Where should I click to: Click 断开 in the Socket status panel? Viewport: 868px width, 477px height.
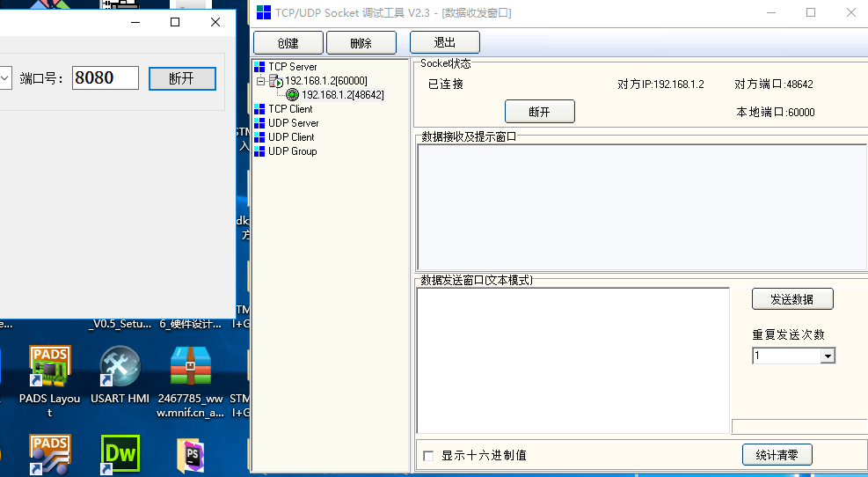[540, 112]
